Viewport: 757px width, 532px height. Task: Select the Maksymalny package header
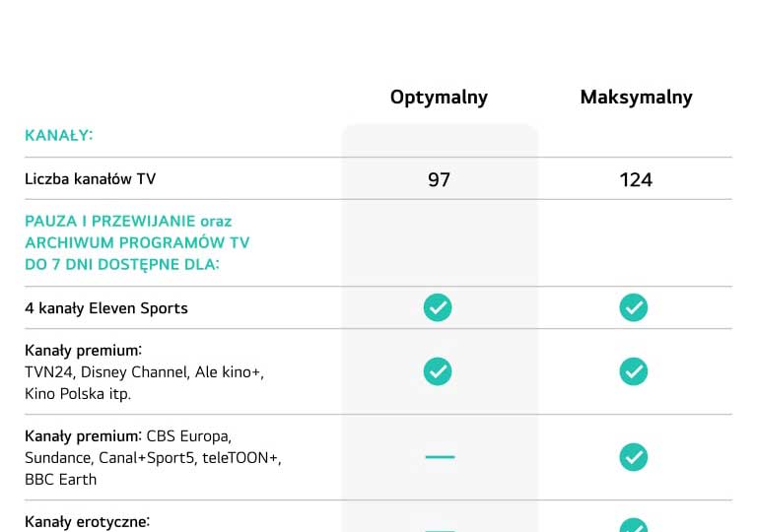[636, 98]
